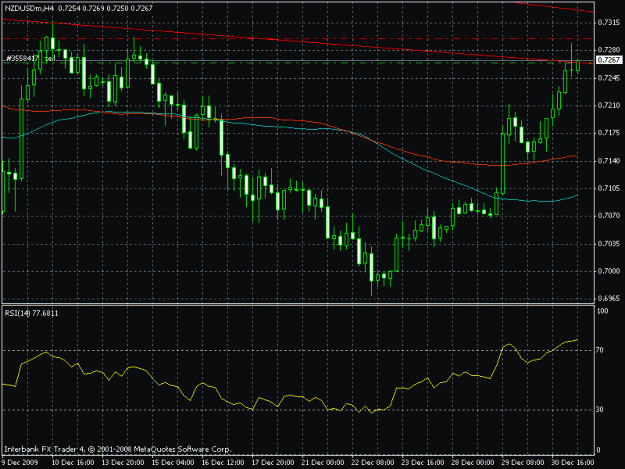
Task: Click the 0.7140 price axis label
Action: [609, 161]
